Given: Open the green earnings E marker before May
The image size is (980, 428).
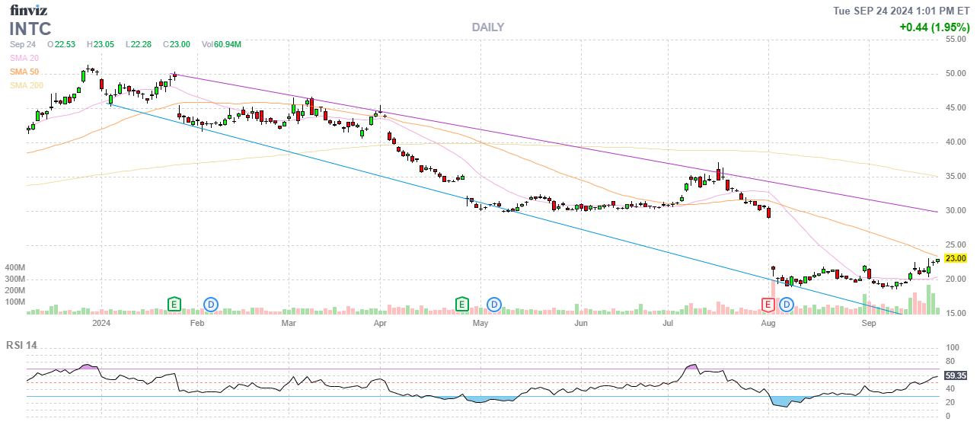Looking at the screenshot, I should pyautogui.click(x=461, y=304).
